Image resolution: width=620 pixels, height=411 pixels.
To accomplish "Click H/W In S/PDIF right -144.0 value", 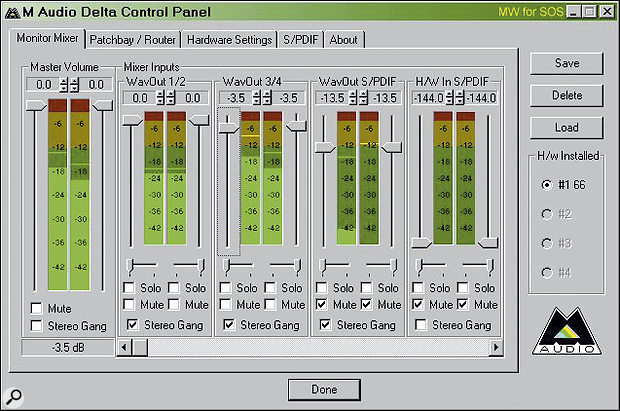I will pyautogui.click(x=482, y=98).
